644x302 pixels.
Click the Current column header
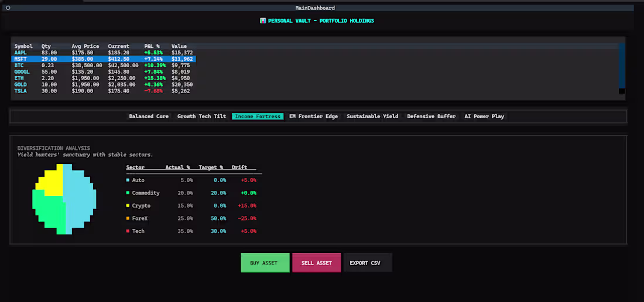coord(119,46)
